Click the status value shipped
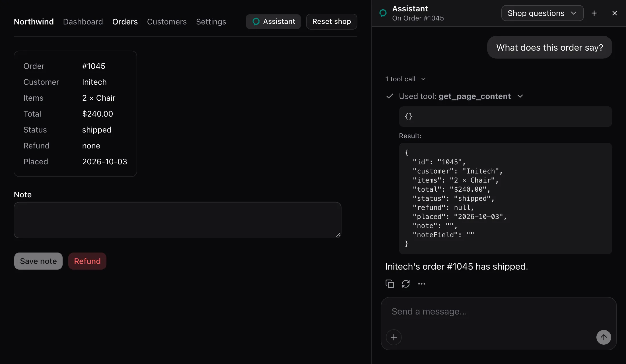This screenshot has height=364, width=626. coord(97,130)
